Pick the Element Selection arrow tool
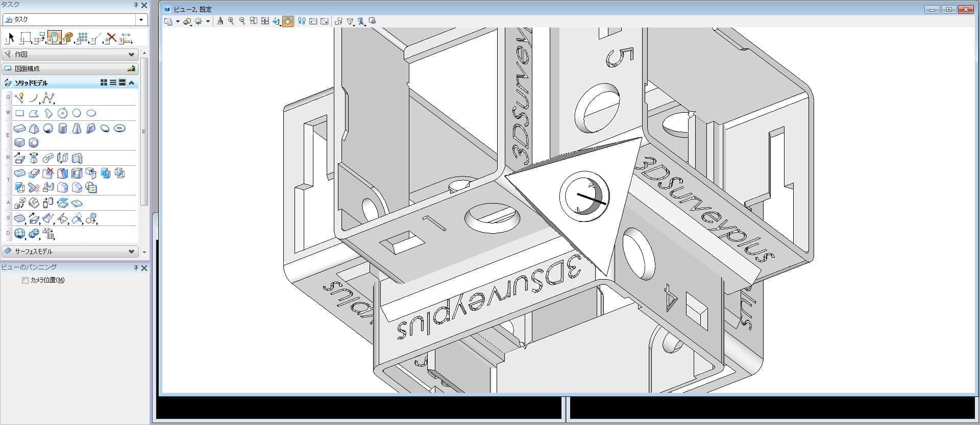 [10, 38]
